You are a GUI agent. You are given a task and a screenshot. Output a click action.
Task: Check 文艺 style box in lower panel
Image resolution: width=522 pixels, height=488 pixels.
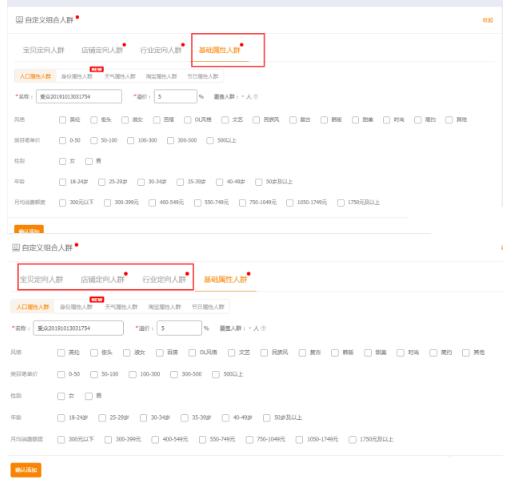coord(231,353)
